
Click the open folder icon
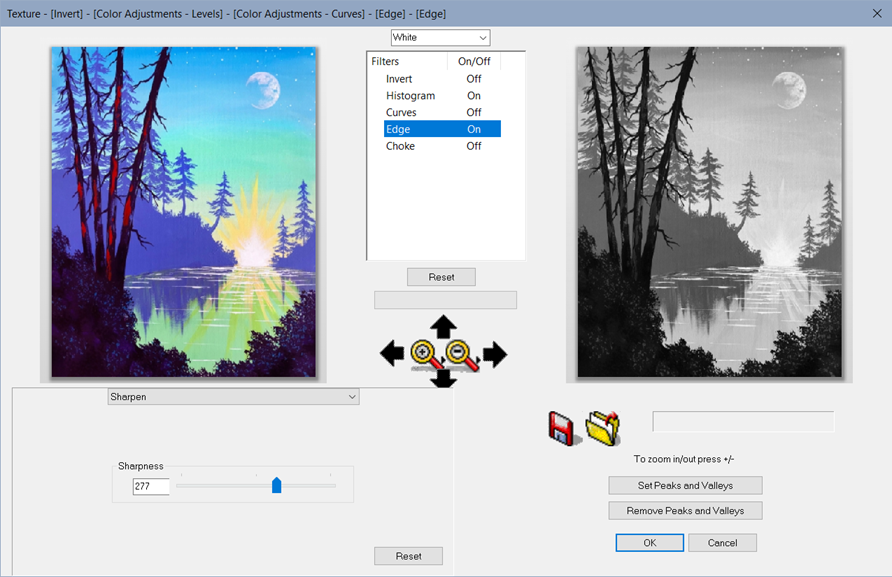click(x=603, y=427)
